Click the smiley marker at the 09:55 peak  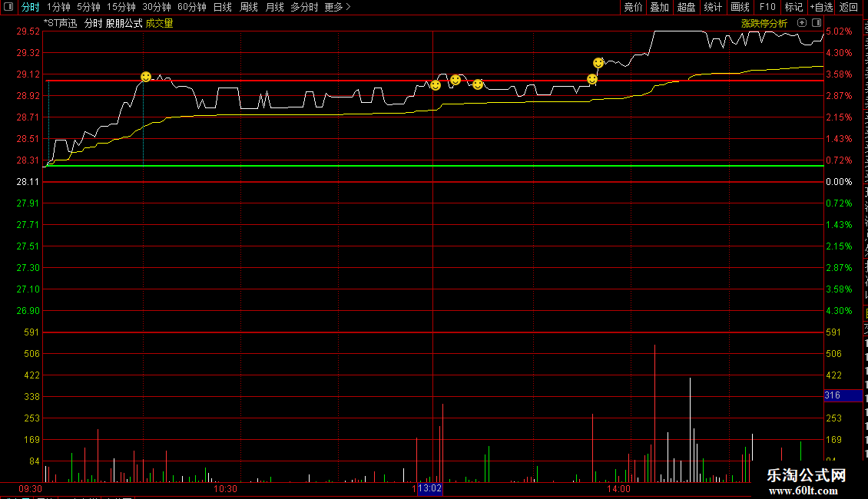click(146, 76)
